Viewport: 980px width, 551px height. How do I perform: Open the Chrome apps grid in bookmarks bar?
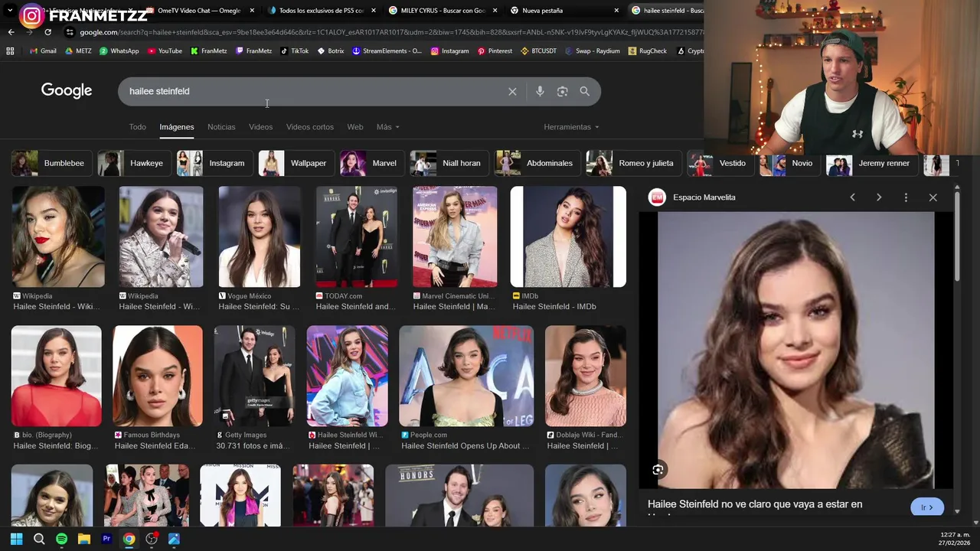click(x=10, y=51)
